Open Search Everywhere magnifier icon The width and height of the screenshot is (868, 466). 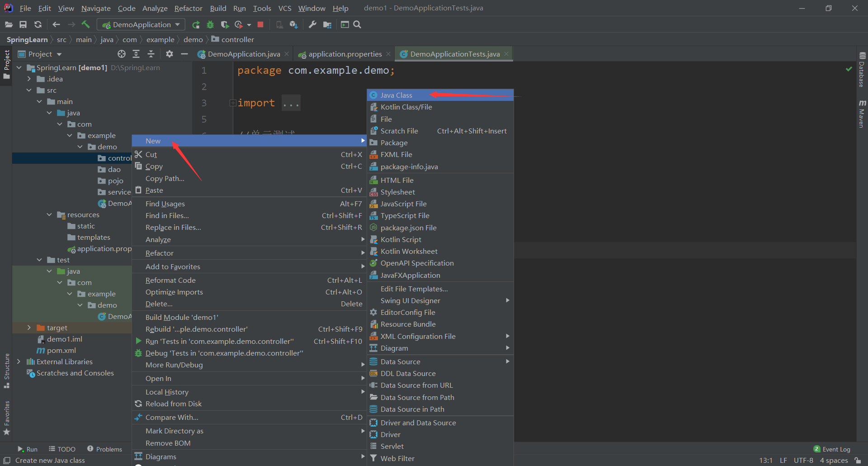(x=357, y=24)
